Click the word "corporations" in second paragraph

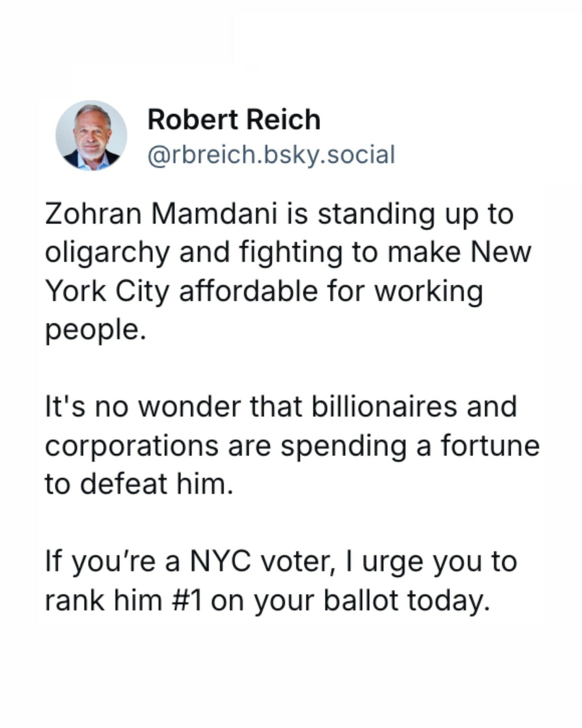click(131, 445)
